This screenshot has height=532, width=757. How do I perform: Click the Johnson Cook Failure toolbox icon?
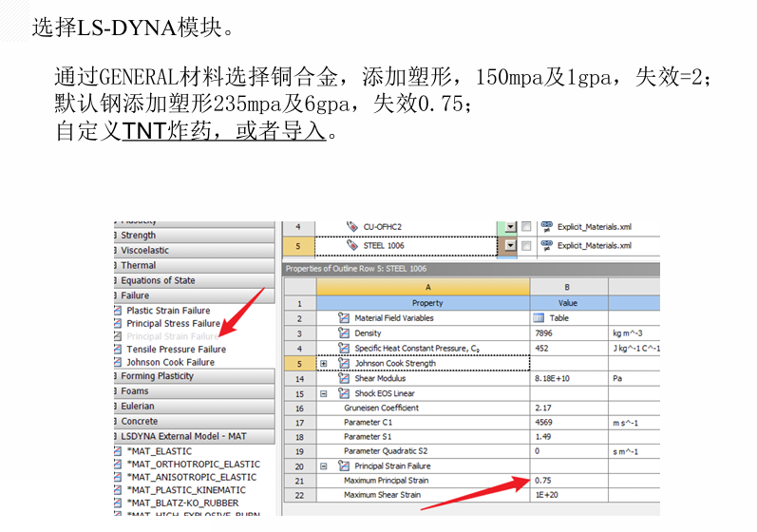click(118, 362)
